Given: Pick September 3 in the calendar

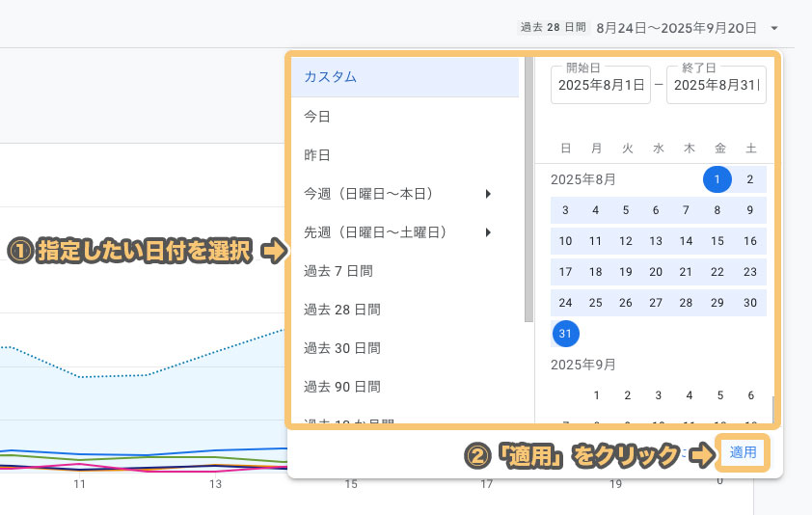Looking at the screenshot, I should pos(659,395).
